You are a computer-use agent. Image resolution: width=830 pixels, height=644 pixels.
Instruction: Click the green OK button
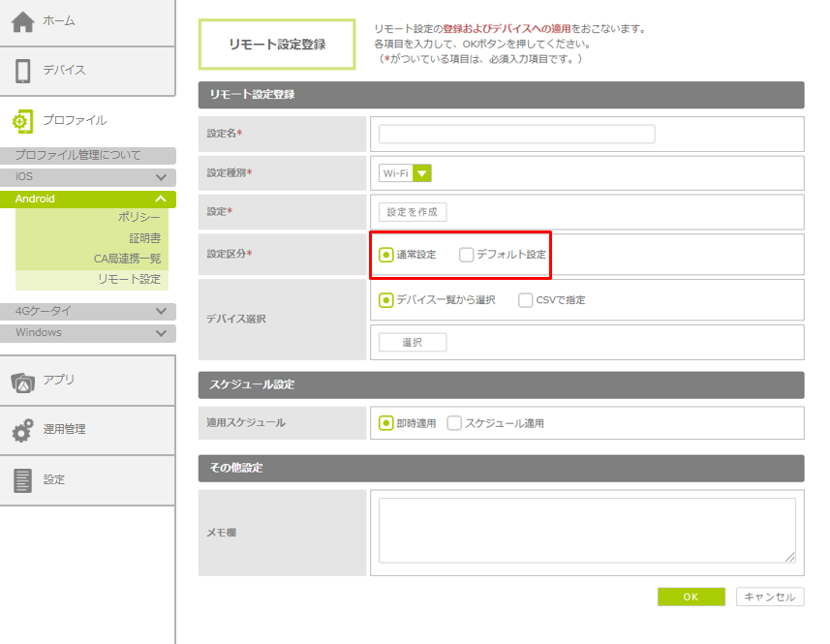pyautogui.click(x=691, y=598)
